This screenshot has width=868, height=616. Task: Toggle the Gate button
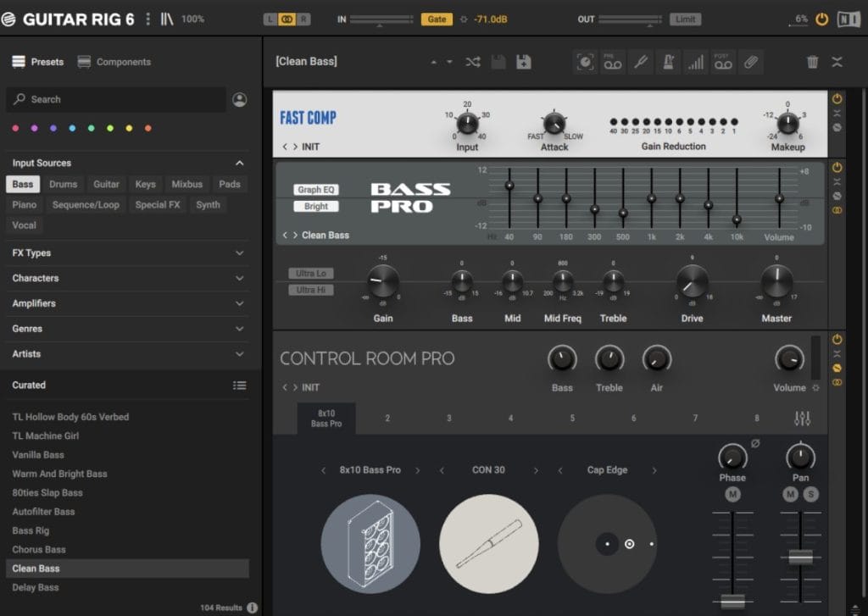(x=437, y=19)
